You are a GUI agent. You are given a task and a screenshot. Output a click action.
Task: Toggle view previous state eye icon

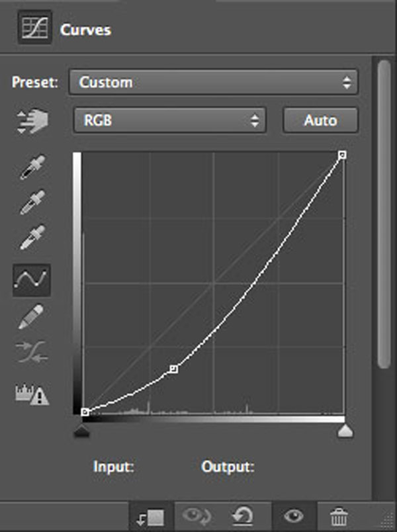tap(197, 516)
